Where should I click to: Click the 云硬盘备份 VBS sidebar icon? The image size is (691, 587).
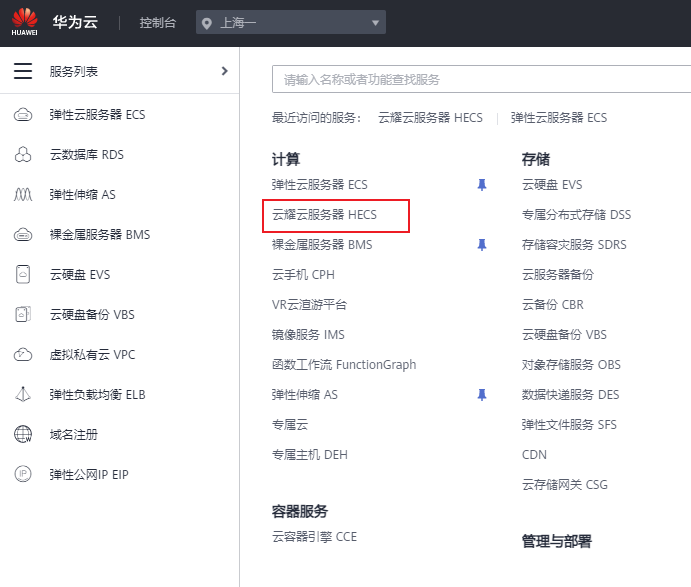(x=23, y=314)
